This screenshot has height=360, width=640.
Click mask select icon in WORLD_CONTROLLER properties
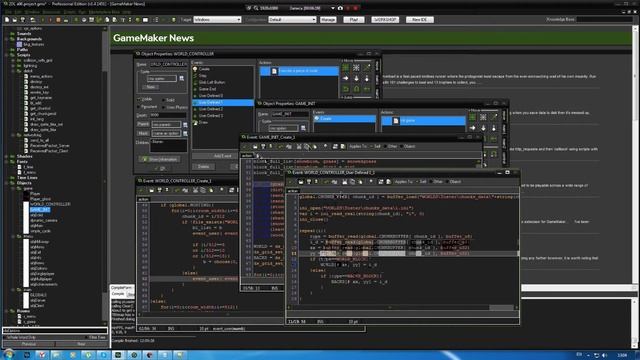click(185, 133)
